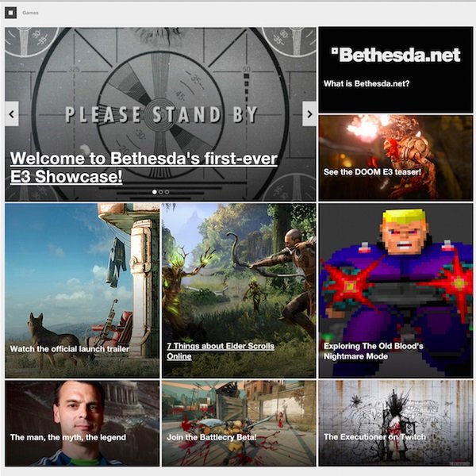Select the first carousel indicator dot
The image size is (476, 476).
[x=155, y=192]
